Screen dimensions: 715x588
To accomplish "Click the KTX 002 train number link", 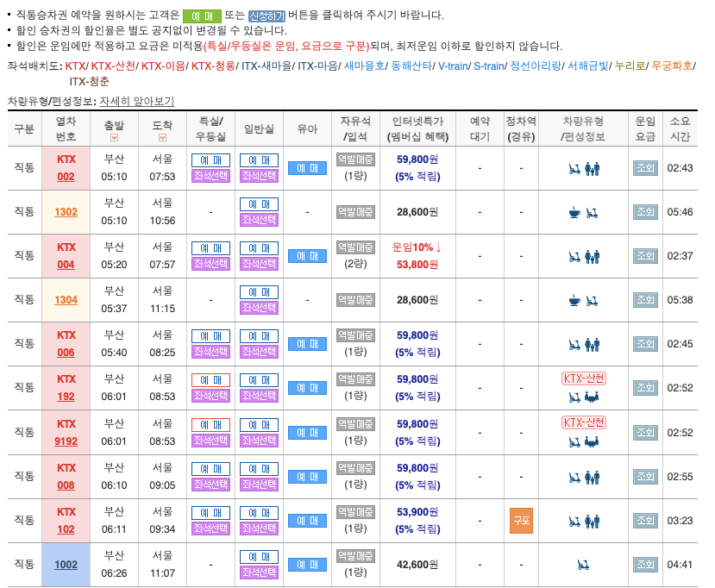I will click(66, 169).
